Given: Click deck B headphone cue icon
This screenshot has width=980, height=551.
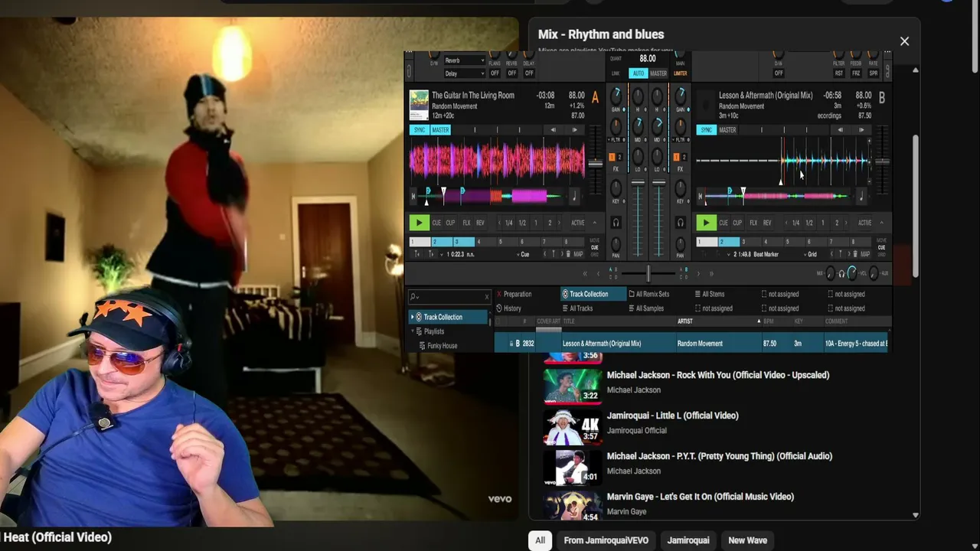Looking at the screenshot, I should pos(680,223).
